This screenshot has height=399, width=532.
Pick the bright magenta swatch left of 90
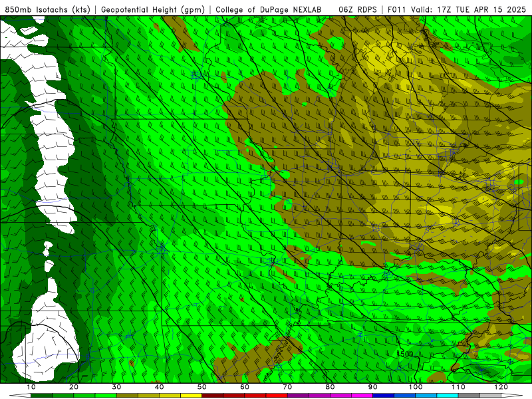click(362, 396)
